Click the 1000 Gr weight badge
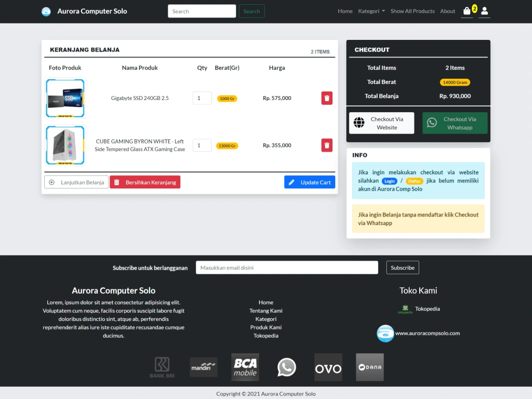532x399 pixels. coord(227,98)
